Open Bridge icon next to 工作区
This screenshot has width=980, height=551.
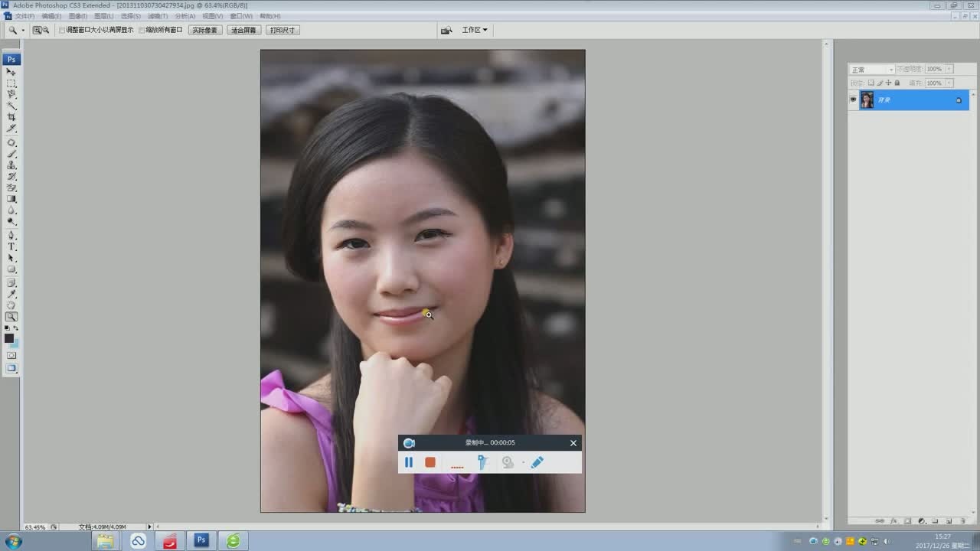[446, 30]
